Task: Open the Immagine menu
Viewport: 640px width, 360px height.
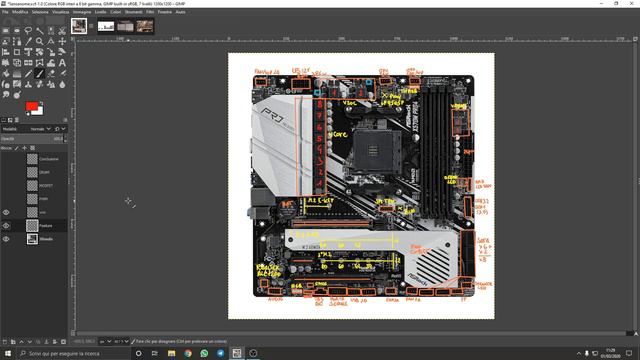Action: [82, 12]
